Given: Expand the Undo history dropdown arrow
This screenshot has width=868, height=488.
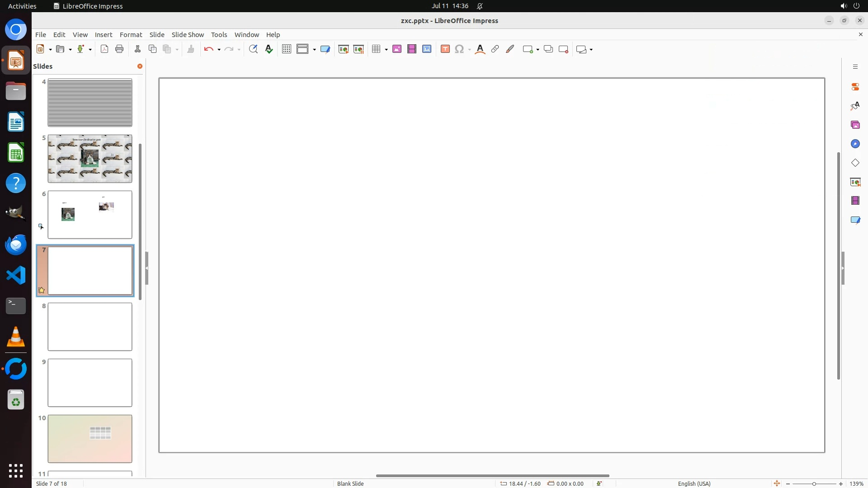Looking at the screenshot, I should 219,50.
